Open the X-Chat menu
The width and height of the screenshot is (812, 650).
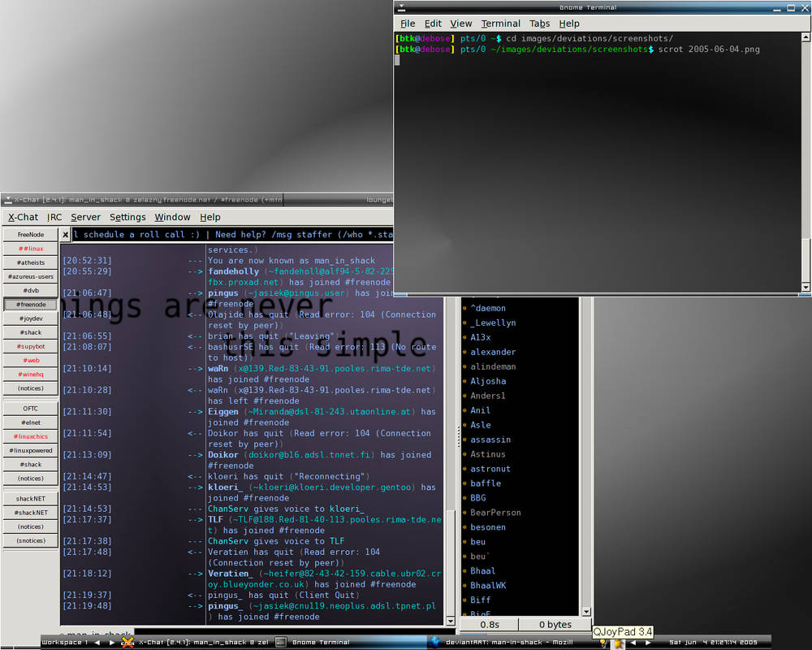click(x=24, y=217)
